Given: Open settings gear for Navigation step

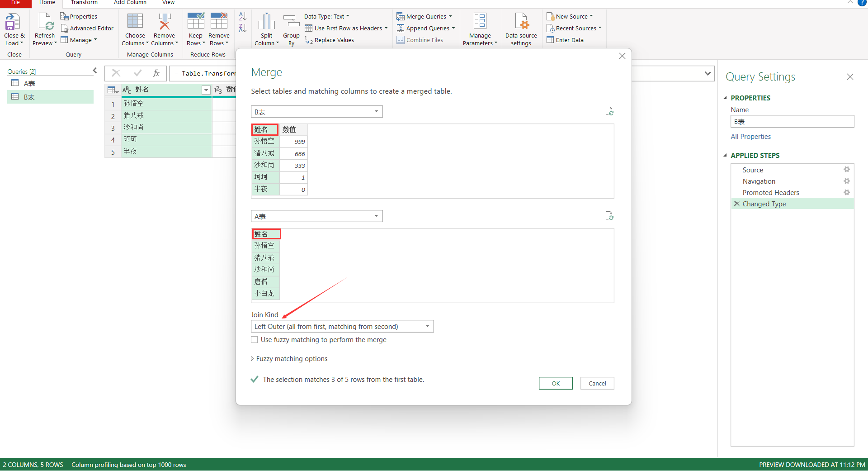Looking at the screenshot, I should [x=847, y=181].
